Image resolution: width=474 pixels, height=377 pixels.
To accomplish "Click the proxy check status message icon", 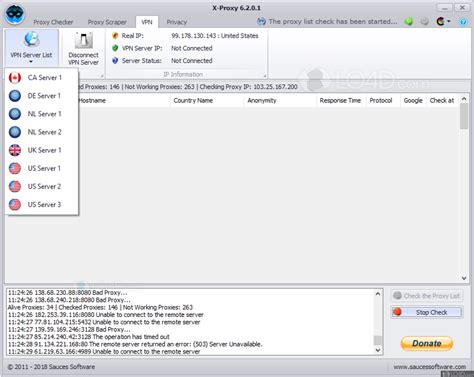I will tap(261, 22).
